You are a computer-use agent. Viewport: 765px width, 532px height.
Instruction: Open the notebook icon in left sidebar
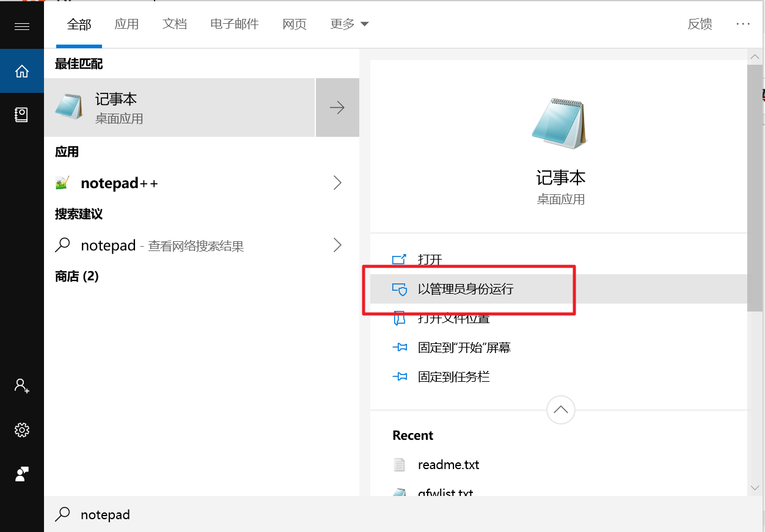click(22, 115)
